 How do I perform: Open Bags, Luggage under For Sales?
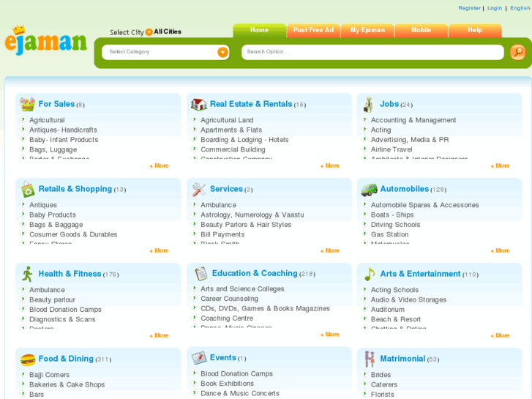point(53,150)
